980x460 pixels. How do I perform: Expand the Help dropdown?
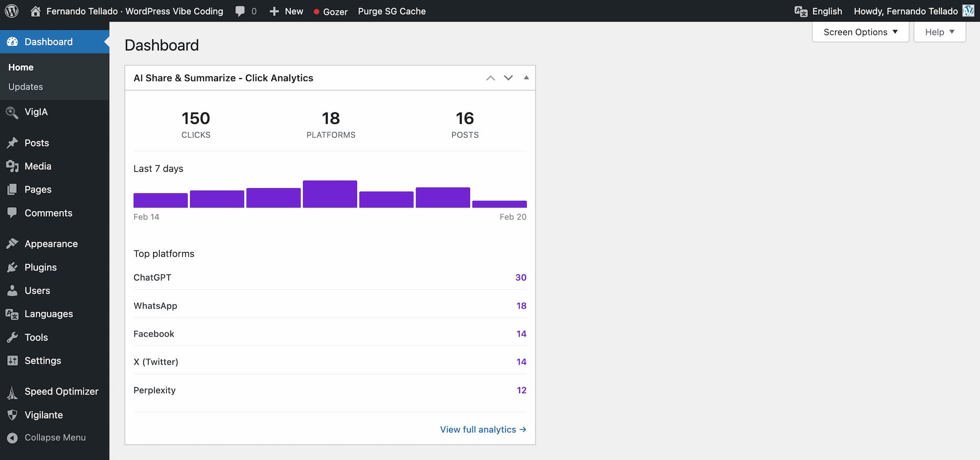point(939,32)
